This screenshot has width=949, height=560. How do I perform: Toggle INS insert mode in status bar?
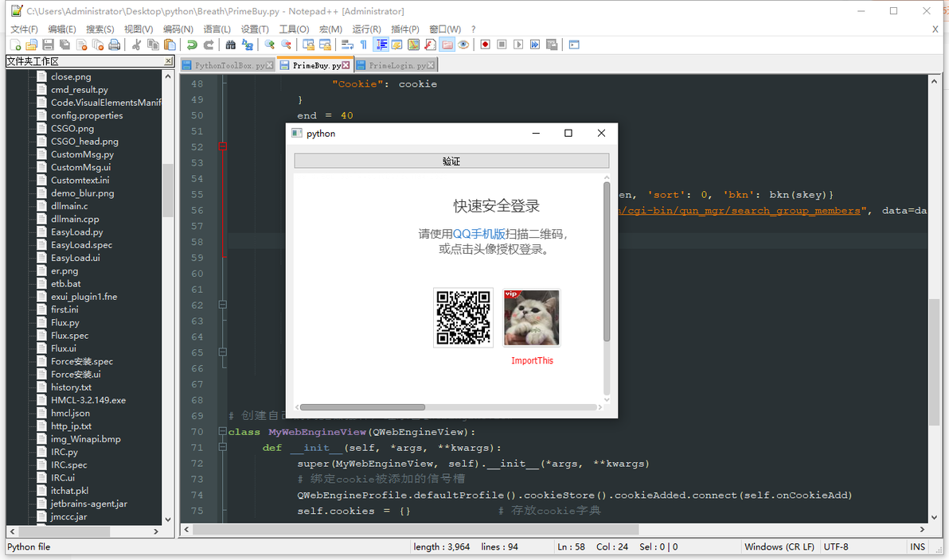coord(917,546)
